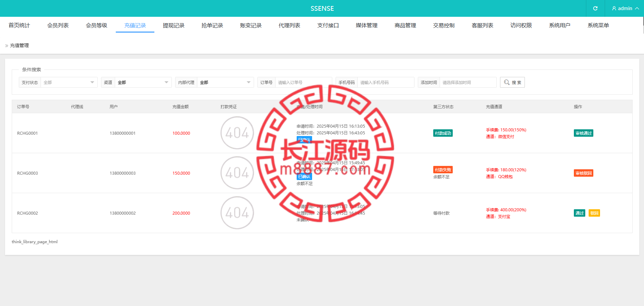Click the 付款成功 status badge
Image resolution: width=644 pixels, height=306 pixels.
(443, 133)
